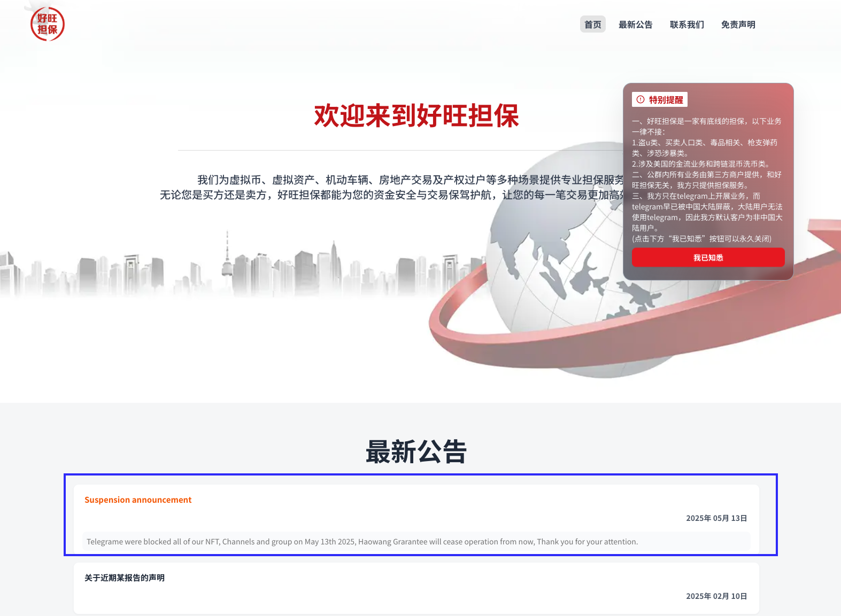Open the Suspension announcement title
841x616 pixels.
pos(138,500)
